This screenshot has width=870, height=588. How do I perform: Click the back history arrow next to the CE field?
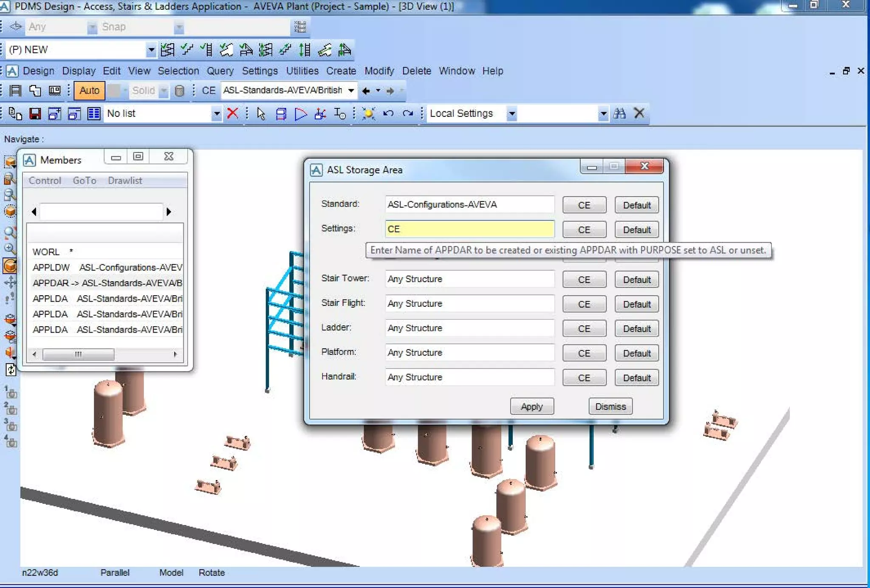point(366,90)
